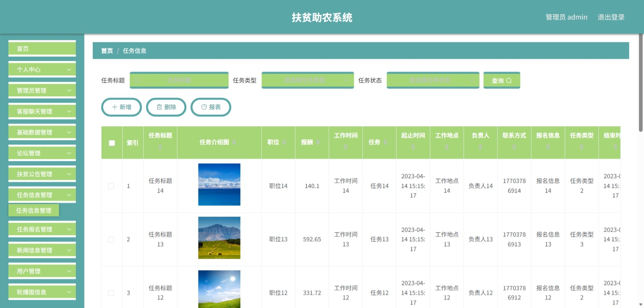Viewport: 644px width, 308px height.
Task: Click sort arrows under 负责人 header
Action: (x=480, y=147)
